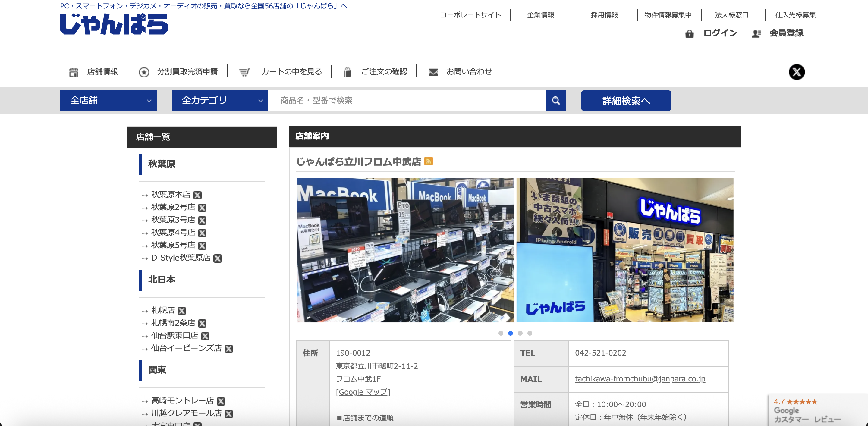Screen dimensions: 868x426
Task: Click the RSS feed icon beside store name
Action: 428,161
